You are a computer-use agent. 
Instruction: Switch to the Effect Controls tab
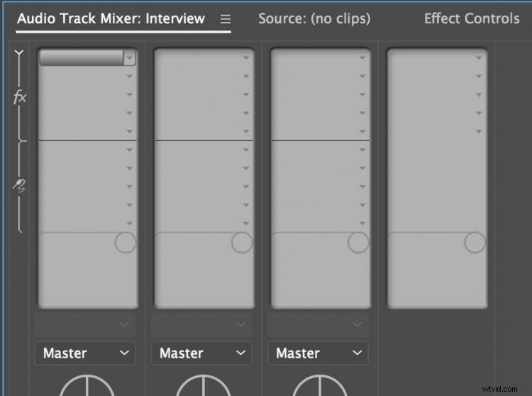pyautogui.click(x=472, y=18)
